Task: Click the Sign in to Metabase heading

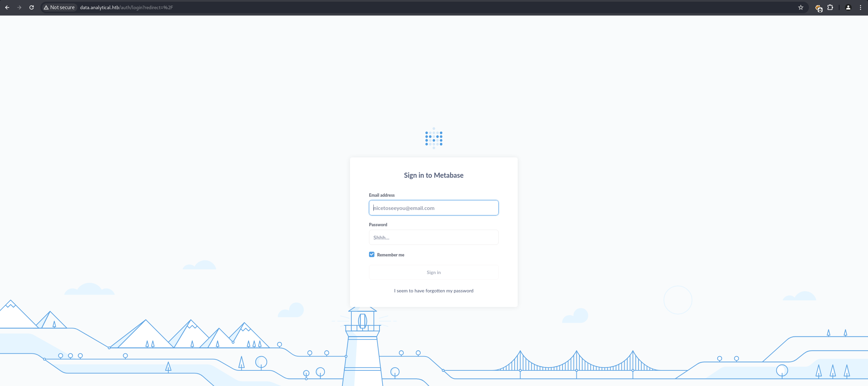Action: click(x=433, y=175)
